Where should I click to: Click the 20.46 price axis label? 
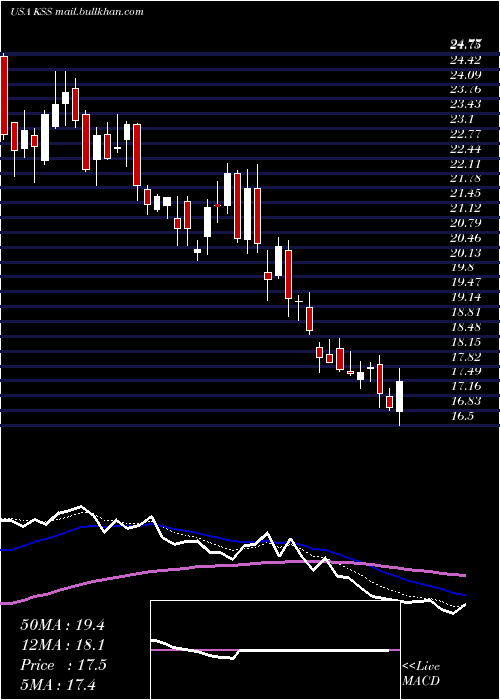pyautogui.click(x=466, y=238)
